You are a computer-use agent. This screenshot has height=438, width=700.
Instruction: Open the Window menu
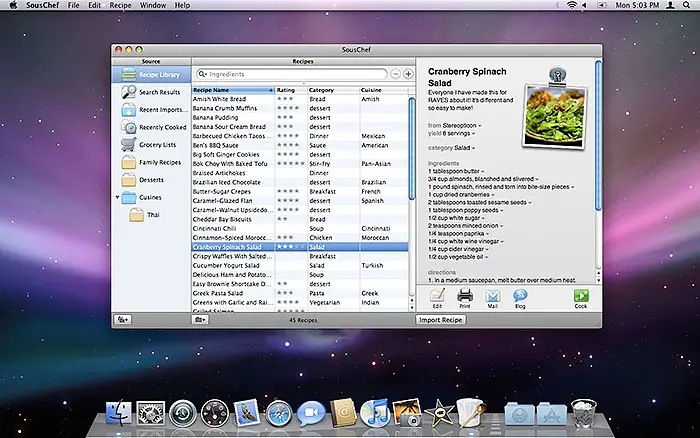(x=153, y=5)
